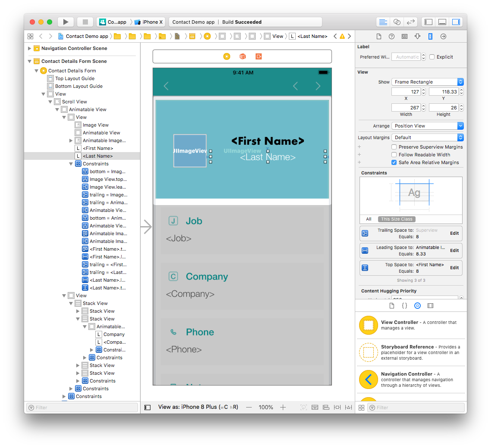Show the Connections inspector
This screenshot has height=448, width=491.
443,37
